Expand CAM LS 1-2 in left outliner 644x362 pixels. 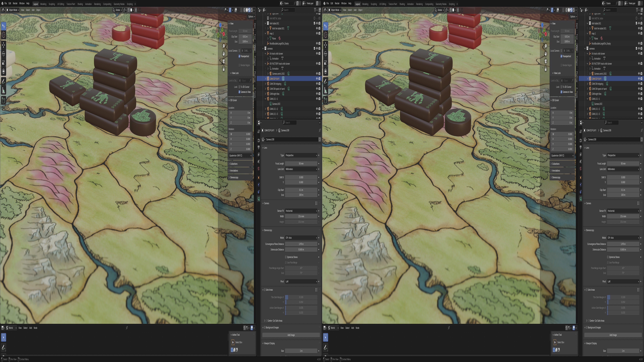[266, 109]
